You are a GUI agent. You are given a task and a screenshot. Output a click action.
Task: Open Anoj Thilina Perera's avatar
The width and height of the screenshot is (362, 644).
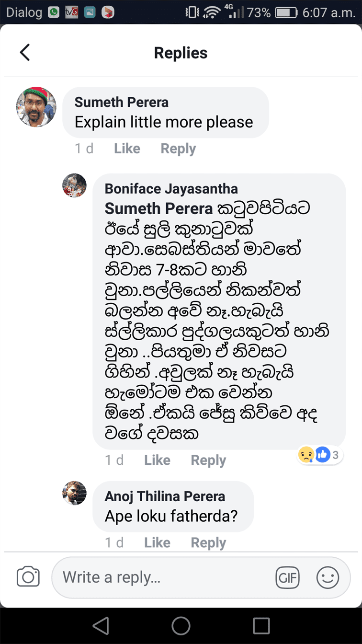coord(75,493)
